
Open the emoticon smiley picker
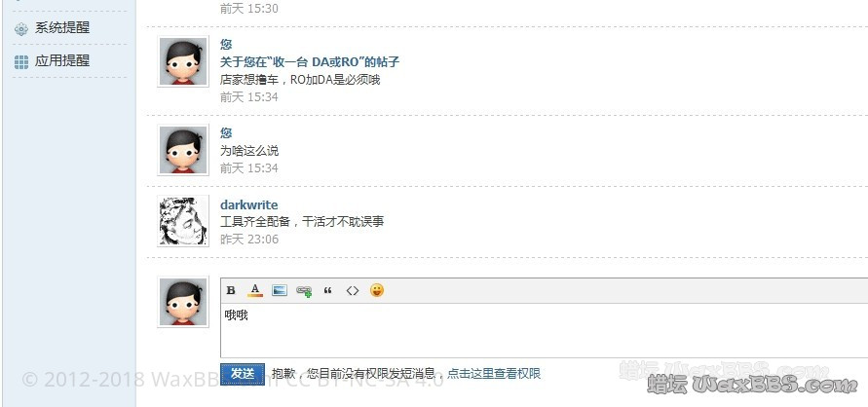377,290
